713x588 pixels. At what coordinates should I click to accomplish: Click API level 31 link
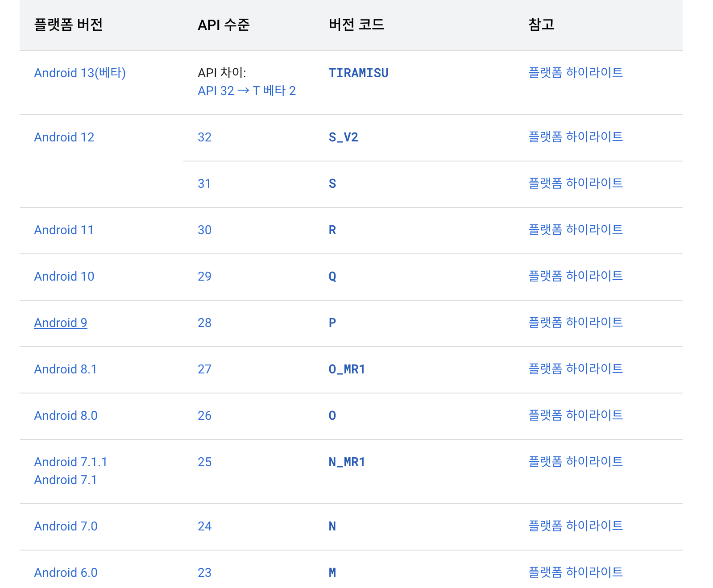[x=204, y=183]
